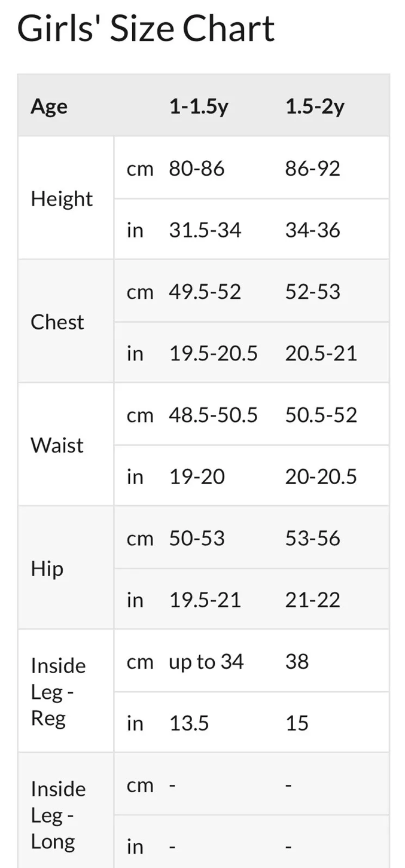Click the height value 34-36 inches
Viewport: 405px width, 868px height.
pos(312,230)
